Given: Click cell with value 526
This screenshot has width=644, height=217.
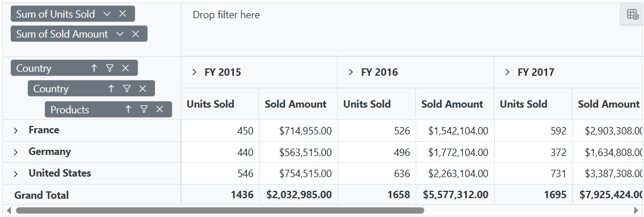Looking at the screenshot, I should coord(376,130).
